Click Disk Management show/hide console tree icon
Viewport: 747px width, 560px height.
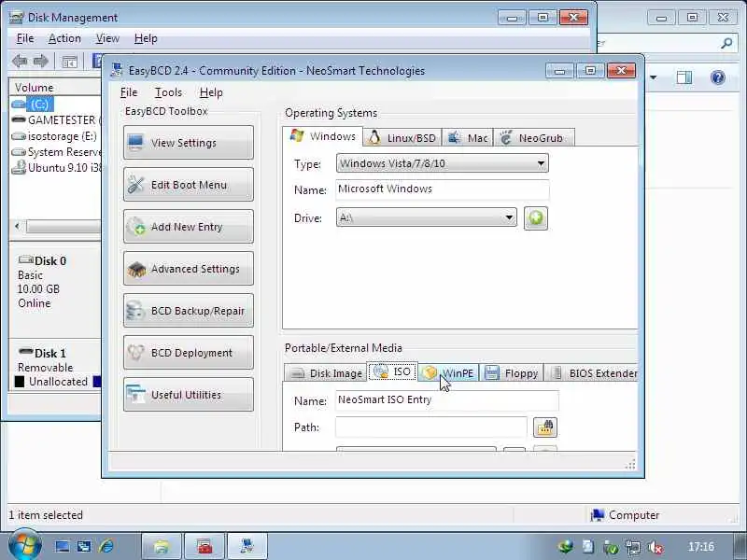69,62
